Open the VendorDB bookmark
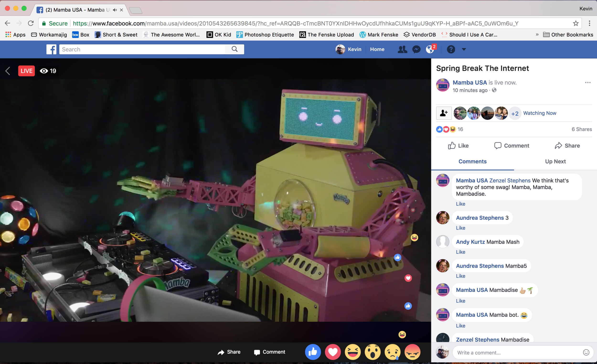 pyautogui.click(x=420, y=35)
